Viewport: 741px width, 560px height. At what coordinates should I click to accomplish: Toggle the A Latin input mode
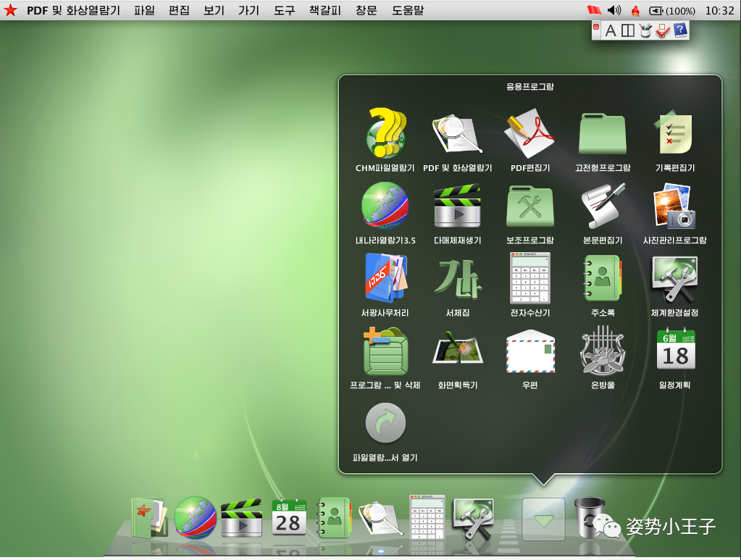point(611,30)
